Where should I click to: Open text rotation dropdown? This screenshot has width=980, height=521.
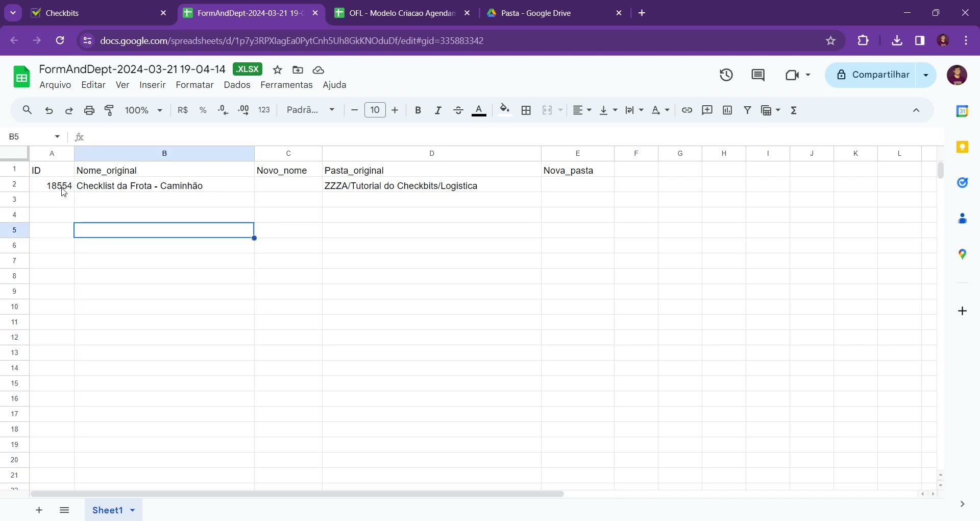(660, 110)
